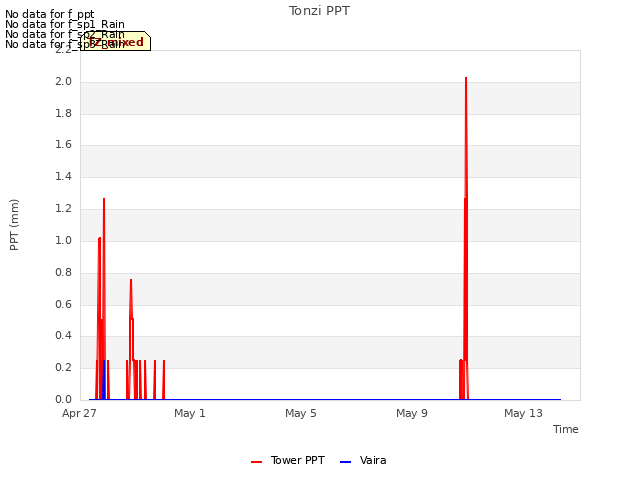Click the 0.76 mm red peak near Apr 29
This screenshot has height=480, width=640.
click(x=131, y=280)
